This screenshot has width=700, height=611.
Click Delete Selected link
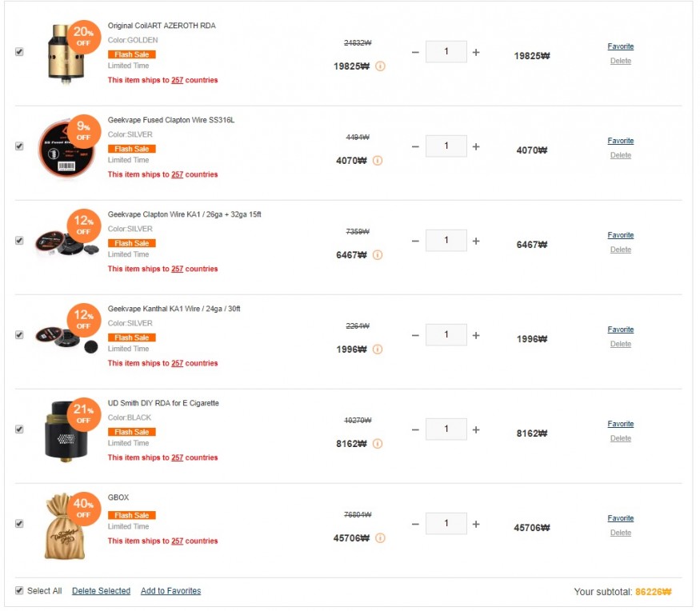pyautogui.click(x=101, y=591)
